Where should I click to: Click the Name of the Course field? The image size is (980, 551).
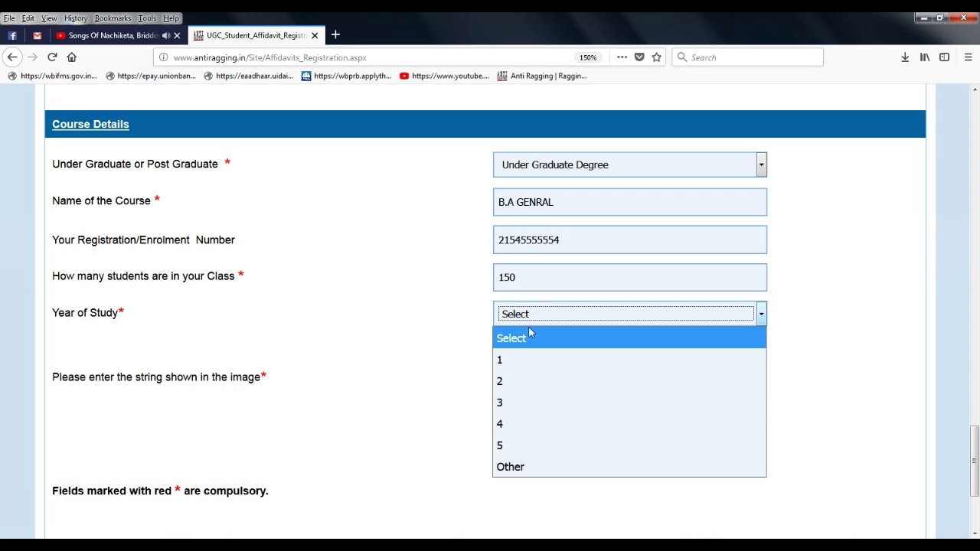[x=630, y=202]
